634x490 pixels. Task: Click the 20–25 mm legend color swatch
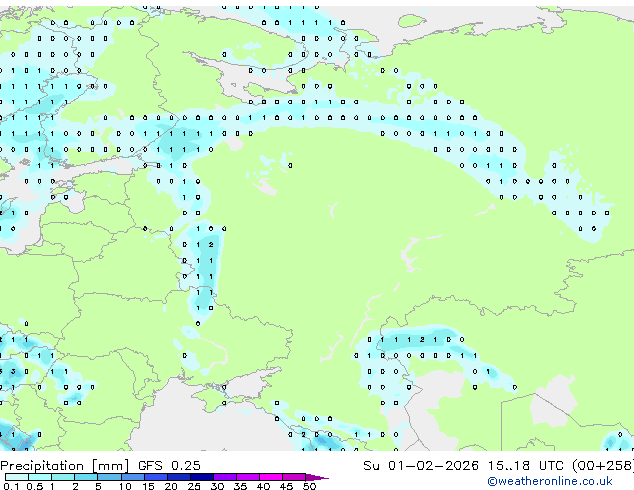(178, 477)
